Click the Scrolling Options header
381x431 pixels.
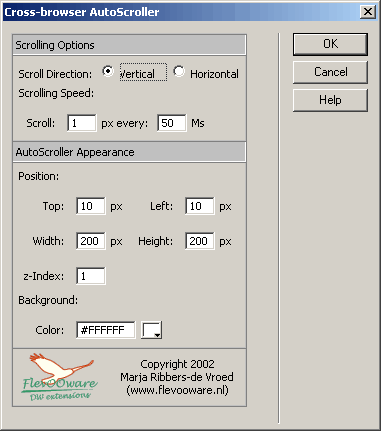129,45
